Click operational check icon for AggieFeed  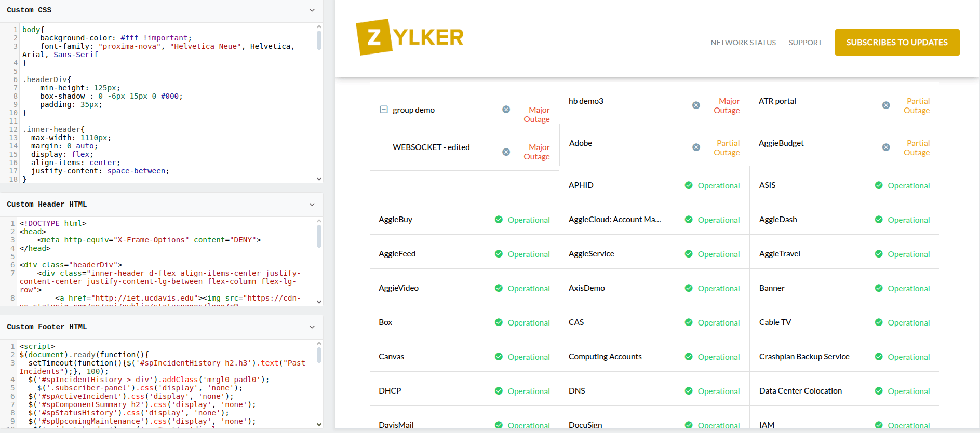[499, 254]
